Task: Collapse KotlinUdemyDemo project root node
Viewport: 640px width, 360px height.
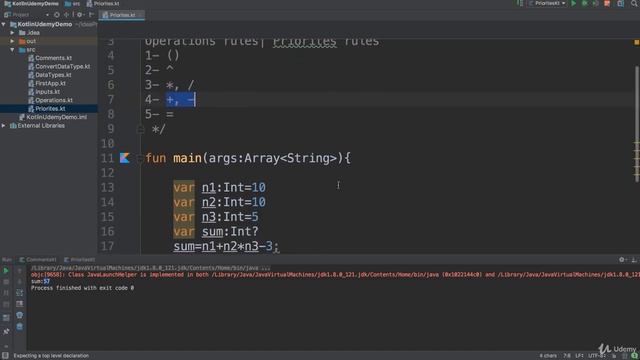Action: point(4,24)
